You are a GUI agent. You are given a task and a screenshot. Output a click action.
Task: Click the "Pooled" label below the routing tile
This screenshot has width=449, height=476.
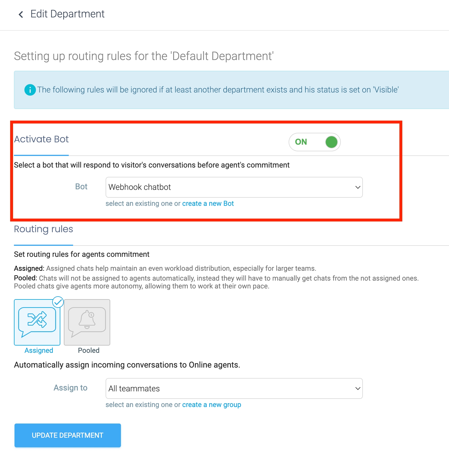pyautogui.click(x=89, y=350)
